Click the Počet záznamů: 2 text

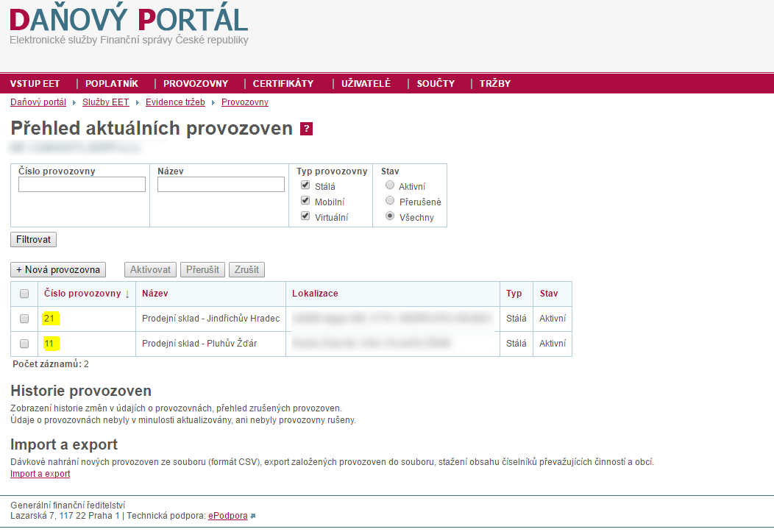(x=51, y=364)
